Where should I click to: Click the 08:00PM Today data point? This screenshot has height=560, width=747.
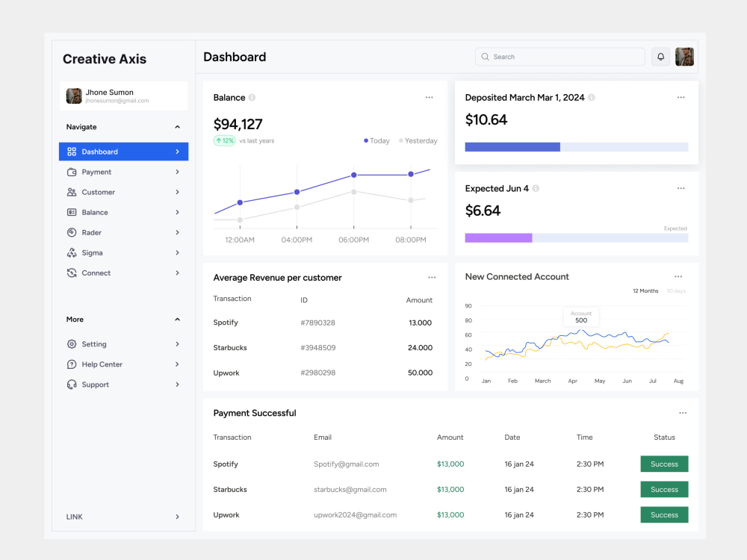411,174
